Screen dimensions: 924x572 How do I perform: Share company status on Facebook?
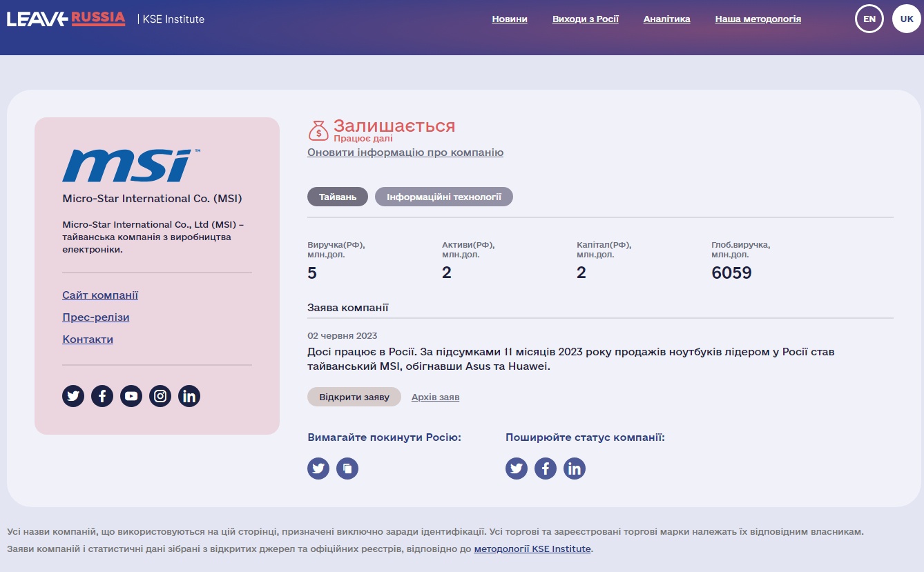pyautogui.click(x=546, y=469)
